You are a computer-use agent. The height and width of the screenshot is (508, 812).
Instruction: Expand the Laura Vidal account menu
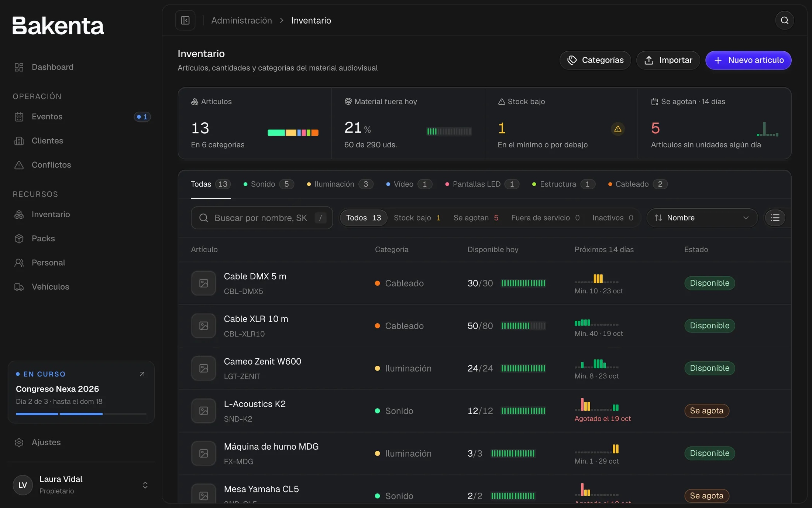(81, 485)
